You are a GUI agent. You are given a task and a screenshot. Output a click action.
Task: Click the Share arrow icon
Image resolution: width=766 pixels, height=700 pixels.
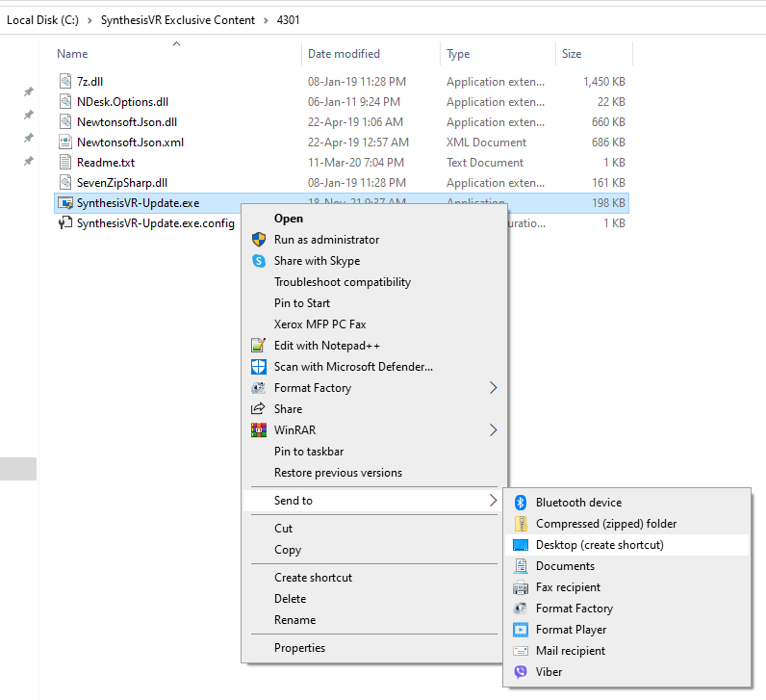pyautogui.click(x=258, y=408)
